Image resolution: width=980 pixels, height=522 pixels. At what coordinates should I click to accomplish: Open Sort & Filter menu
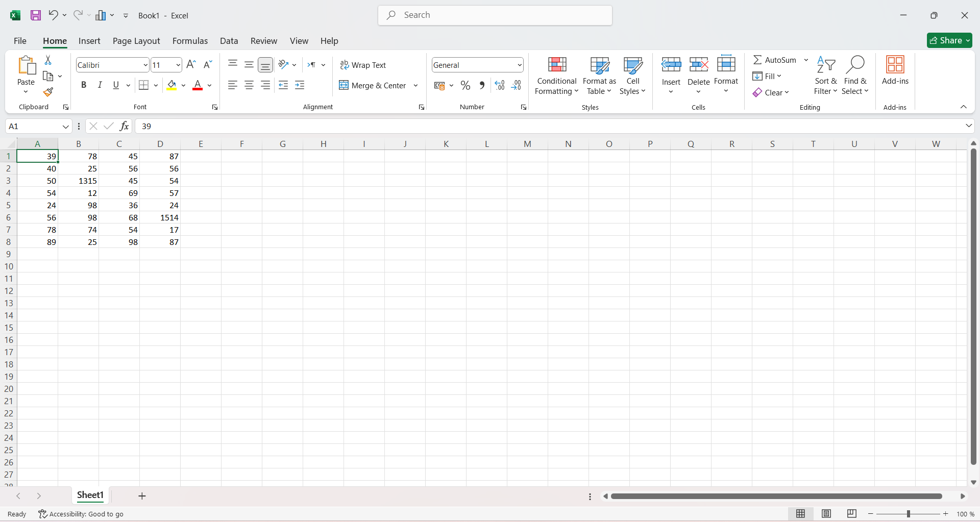point(826,76)
